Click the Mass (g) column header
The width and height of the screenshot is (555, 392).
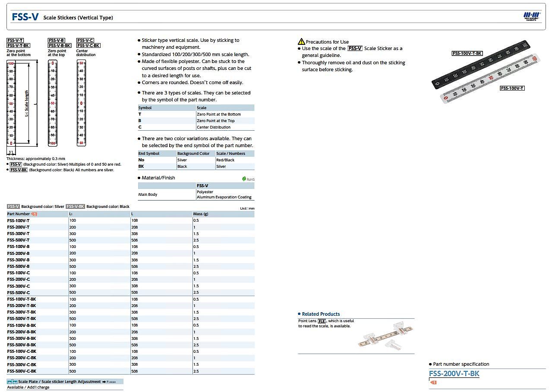pyautogui.click(x=224, y=214)
